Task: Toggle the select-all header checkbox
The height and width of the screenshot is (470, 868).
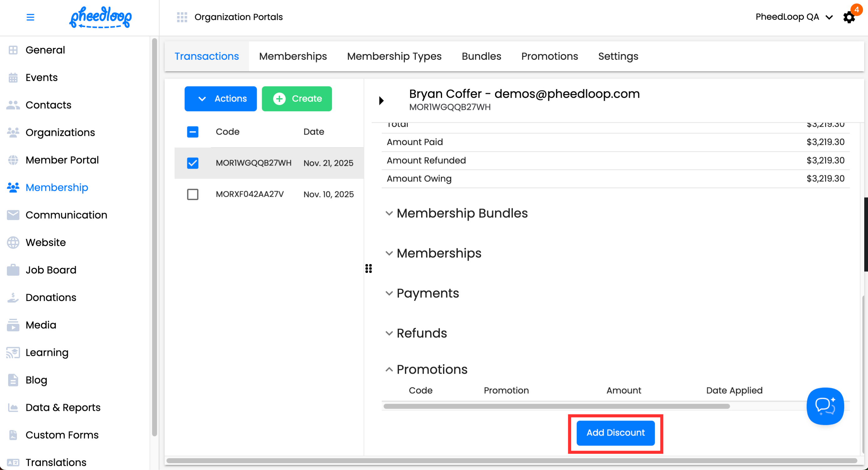Action: (x=193, y=132)
